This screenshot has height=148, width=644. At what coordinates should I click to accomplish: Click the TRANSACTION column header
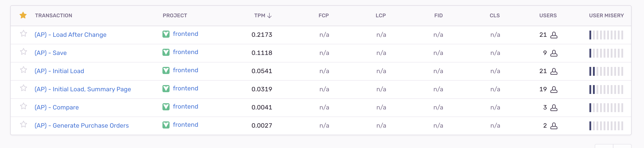coord(53,15)
